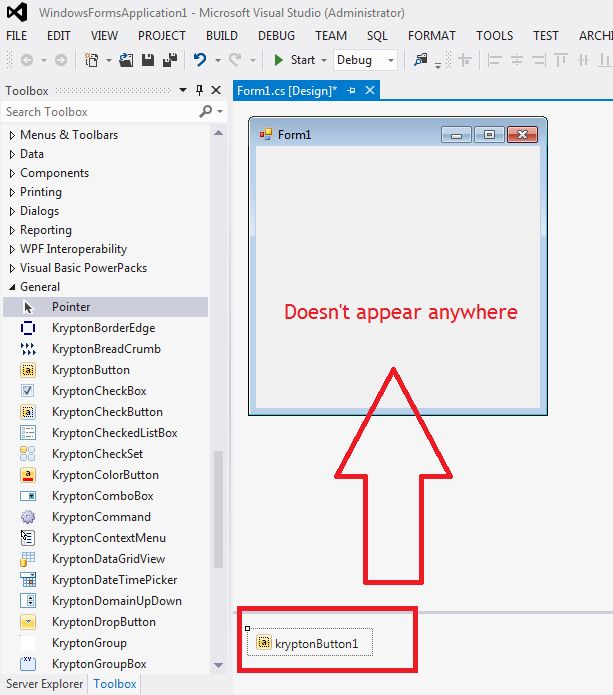Image resolution: width=613 pixels, height=695 pixels.
Task: Click the New Project toolbar icon
Action: 92,60
